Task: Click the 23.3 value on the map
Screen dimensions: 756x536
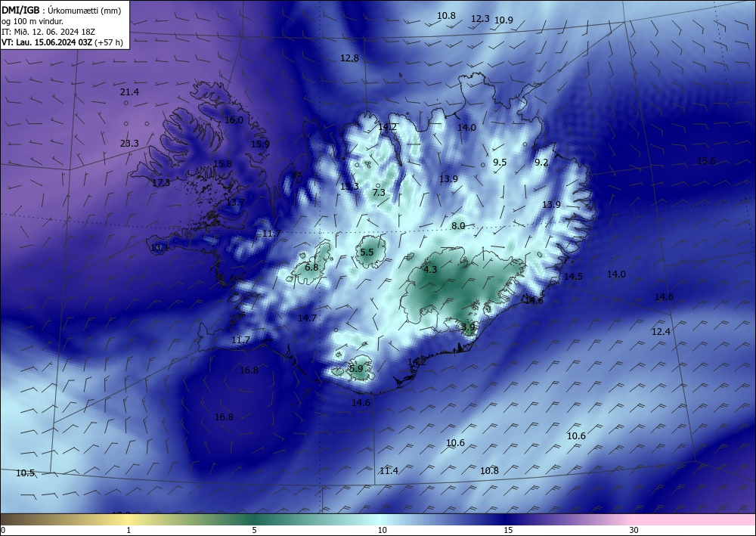Action: [129, 143]
